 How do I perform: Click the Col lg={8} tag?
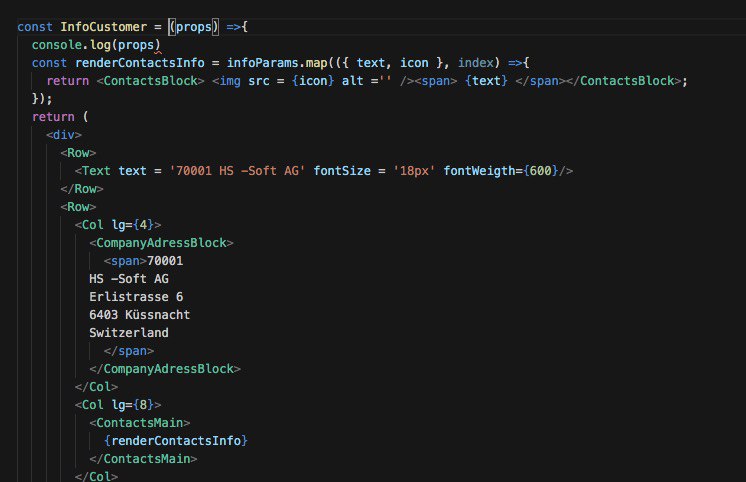[118, 405]
